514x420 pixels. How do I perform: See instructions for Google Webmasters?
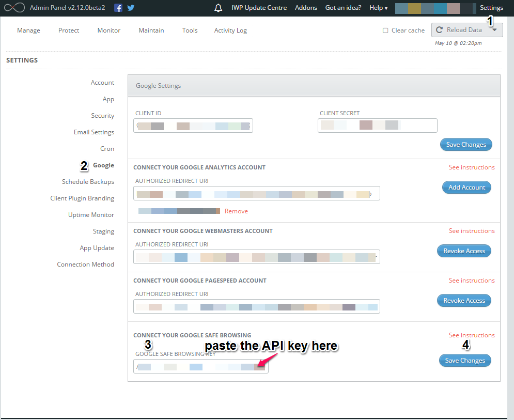[472, 231]
